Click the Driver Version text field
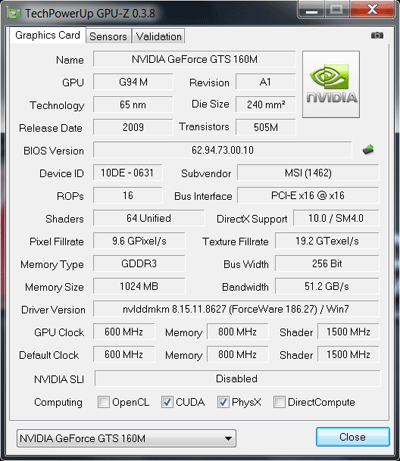400x461 pixels. pyautogui.click(x=236, y=309)
